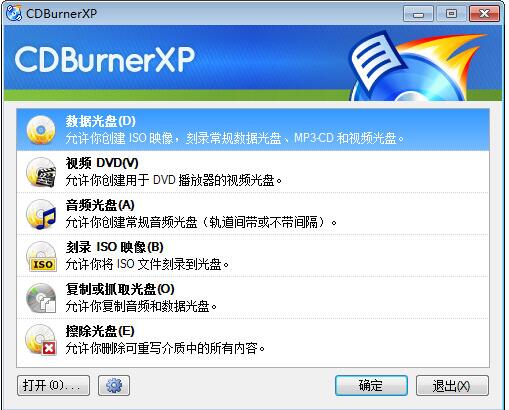Minimize the CDBurnerXP window

coord(418,14)
